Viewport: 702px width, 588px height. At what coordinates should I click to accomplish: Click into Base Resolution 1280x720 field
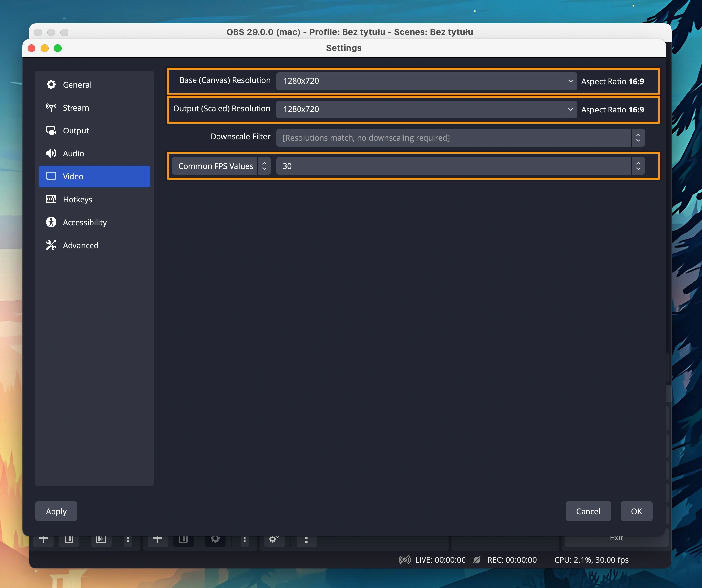pos(420,81)
